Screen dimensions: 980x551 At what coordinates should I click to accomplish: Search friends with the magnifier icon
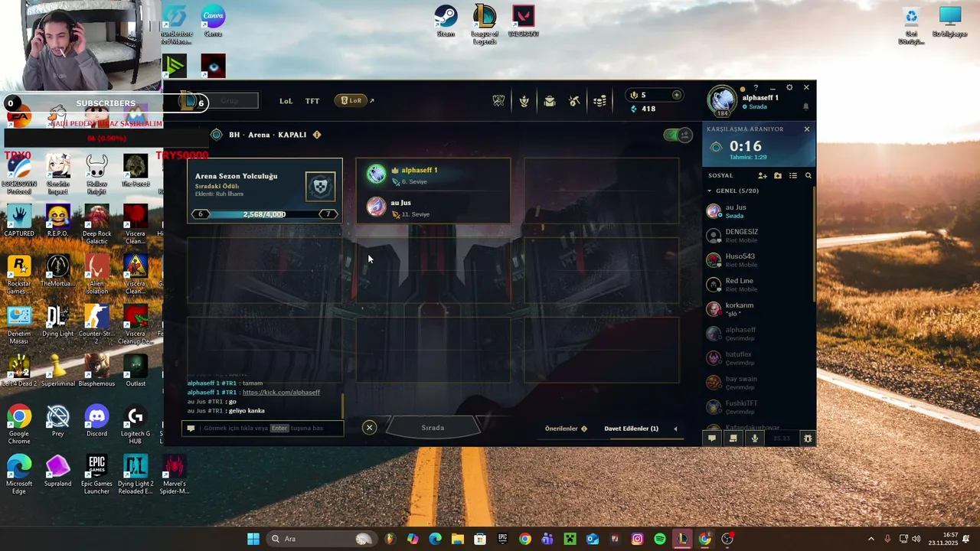click(x=808, y=176)
